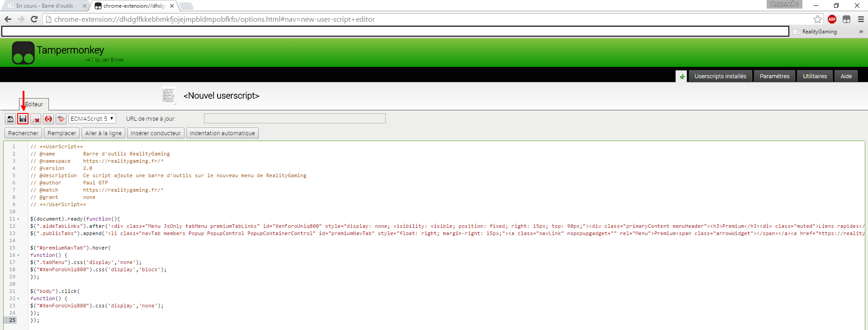Click the $("#premiumNavTab").hover( code line
The height and width of the screenshot is (330, 868).
[x=71, y=248]
